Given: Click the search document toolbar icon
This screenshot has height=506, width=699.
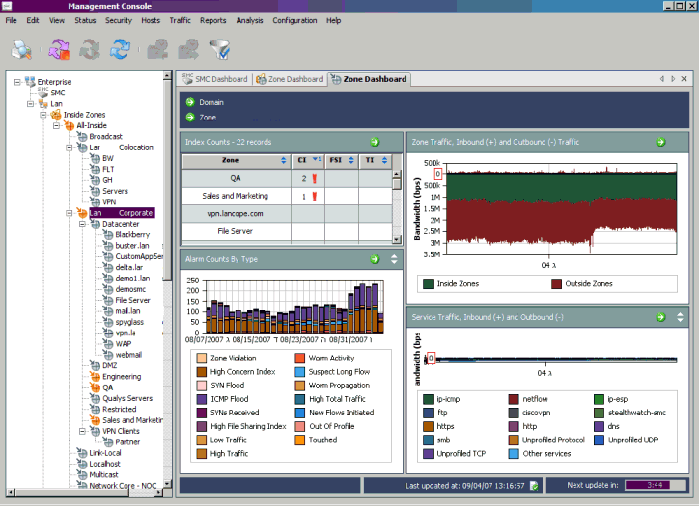Looking at the screenshot, I should pos(21,49).
